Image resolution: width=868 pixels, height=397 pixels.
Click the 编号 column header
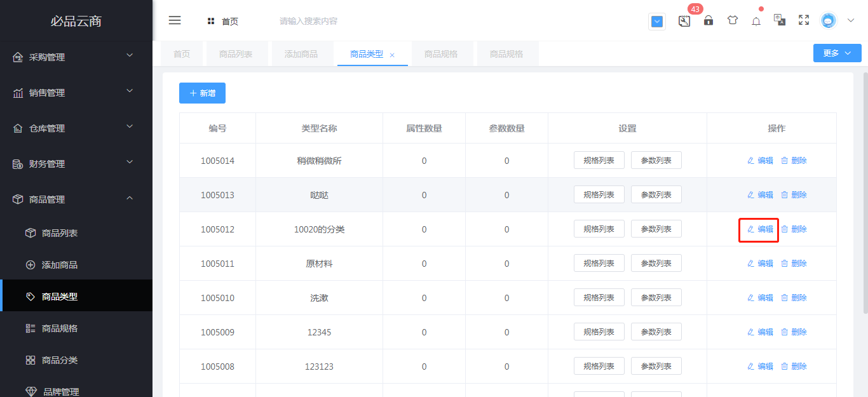(217, 128)
